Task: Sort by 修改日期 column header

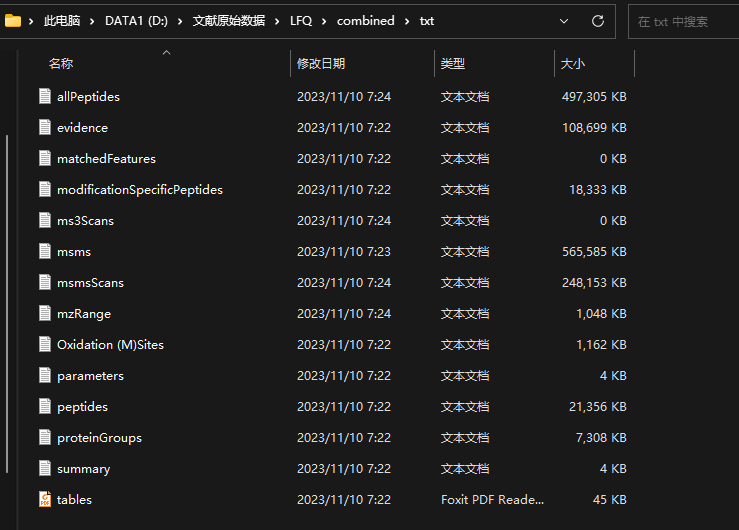Action: (321, 64)
